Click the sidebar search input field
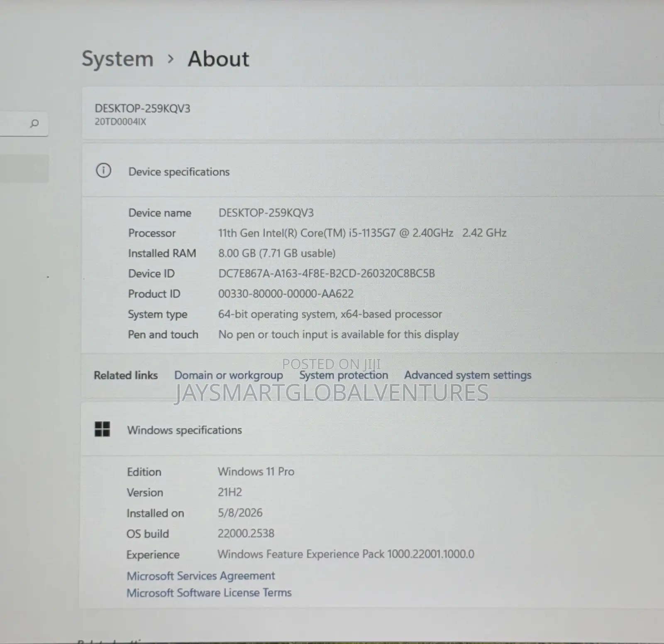Viewport: 664px width, 644px height. point(24,124)
